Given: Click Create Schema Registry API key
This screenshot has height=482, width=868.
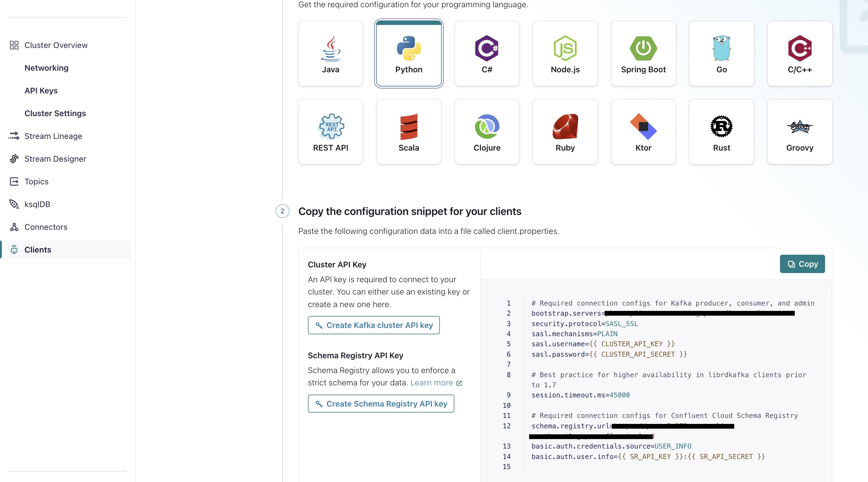Looking at the screenshot, I should 381,404.
